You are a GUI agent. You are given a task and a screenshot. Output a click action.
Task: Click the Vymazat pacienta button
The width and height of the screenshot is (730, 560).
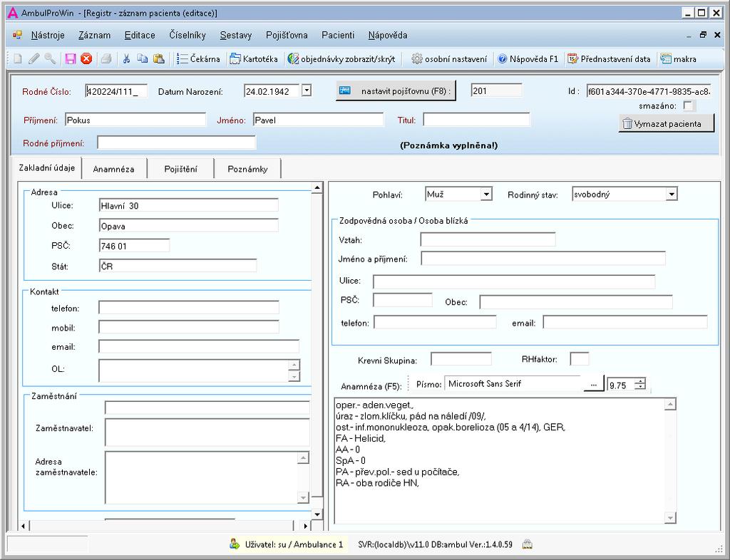[x=667, y=124]
